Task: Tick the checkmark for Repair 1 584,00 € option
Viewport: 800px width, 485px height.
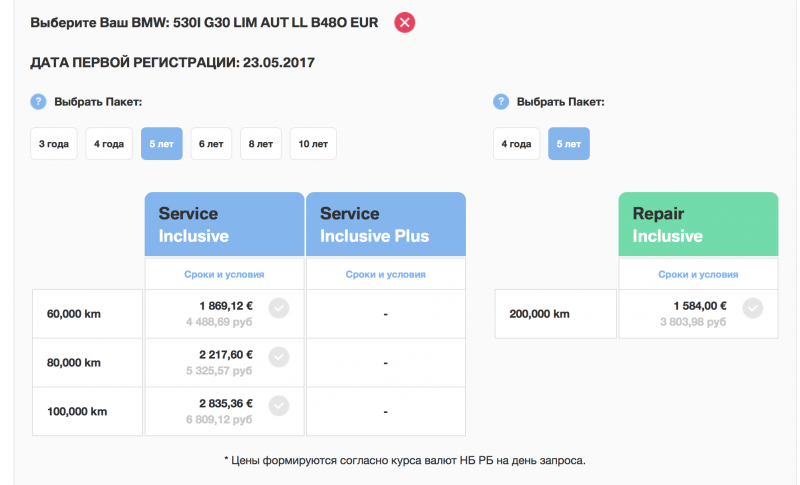Action: point(753,308)
